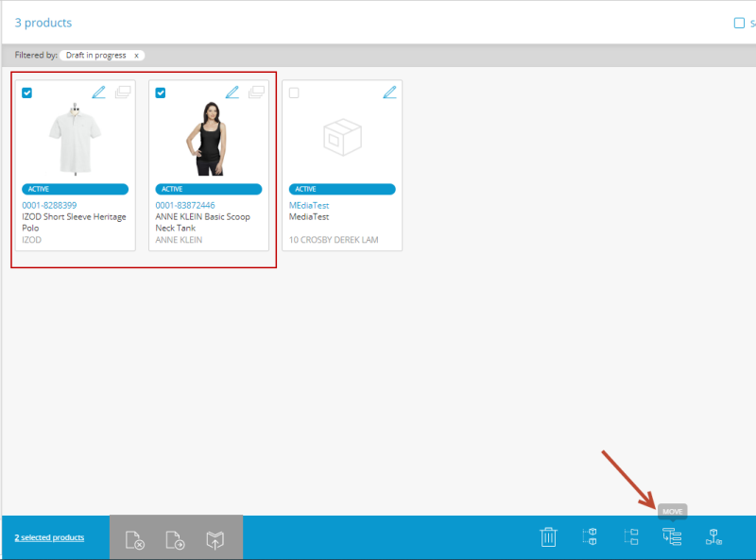Uncheck the IZOD Short Sleeve product checkbox
Screen dimensions: 756x560
pos(27,93)
